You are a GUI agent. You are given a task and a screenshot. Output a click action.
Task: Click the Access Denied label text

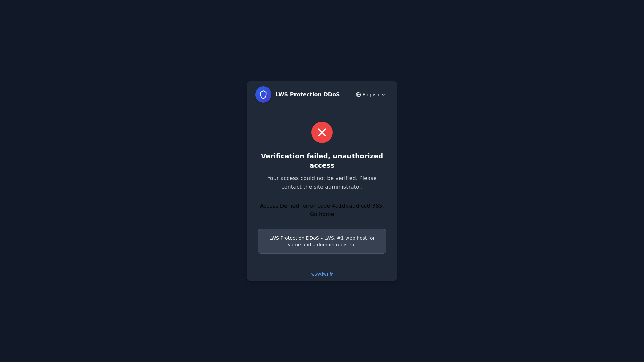[x=280, y=206]
